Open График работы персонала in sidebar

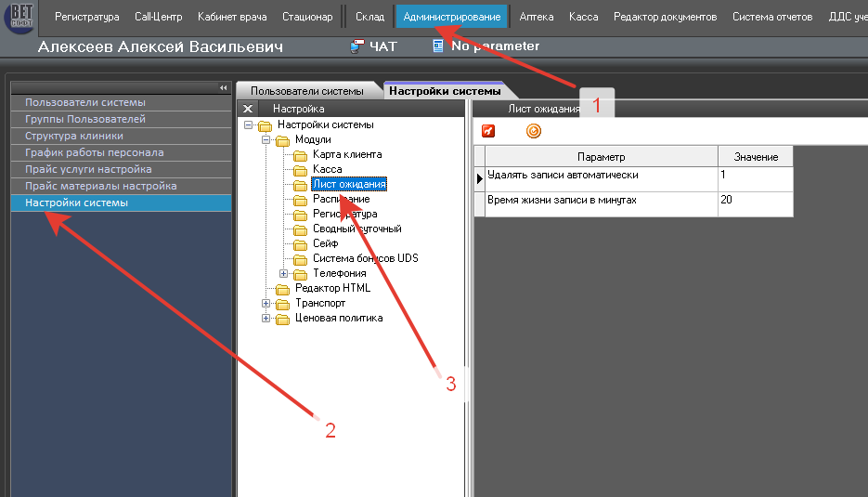95,152
